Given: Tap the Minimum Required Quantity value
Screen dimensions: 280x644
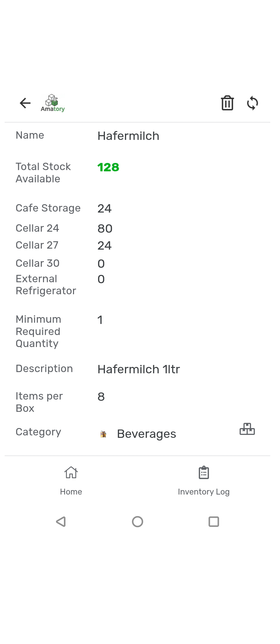Looking at the screenshot, I should (x=100, y=320).
